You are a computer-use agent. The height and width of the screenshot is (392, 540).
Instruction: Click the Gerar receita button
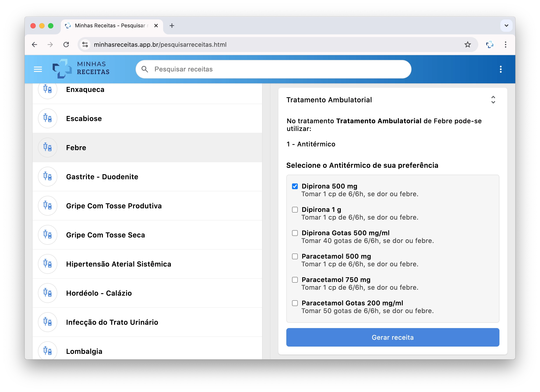pos(393,337)
